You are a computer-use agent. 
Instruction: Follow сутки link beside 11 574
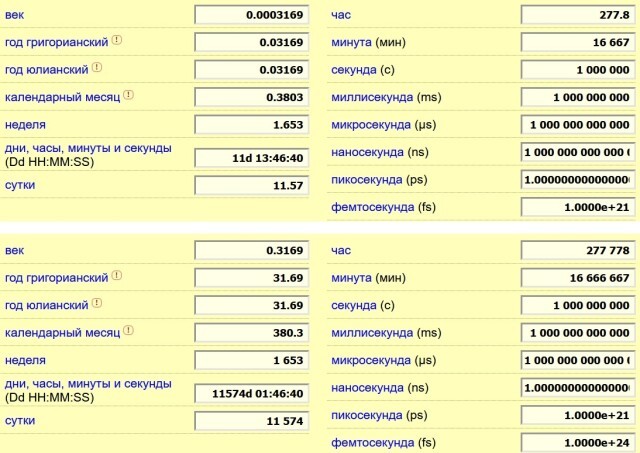[20, 421]
